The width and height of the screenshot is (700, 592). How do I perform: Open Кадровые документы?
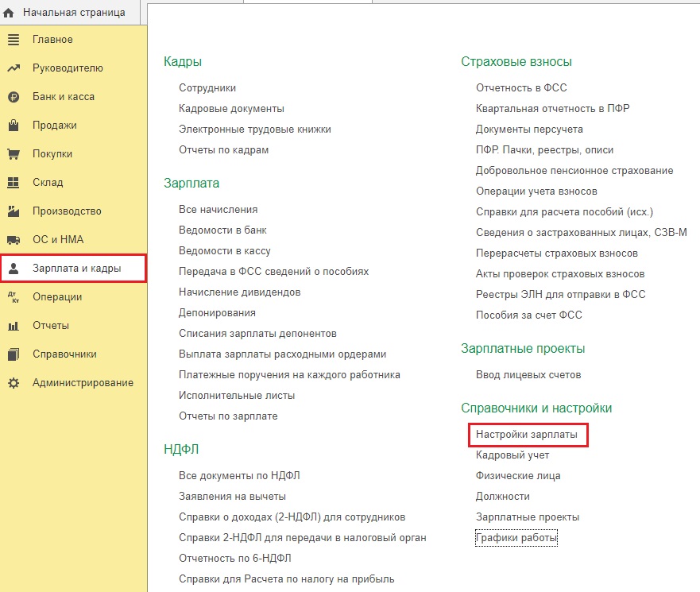[x=231, y=109]
